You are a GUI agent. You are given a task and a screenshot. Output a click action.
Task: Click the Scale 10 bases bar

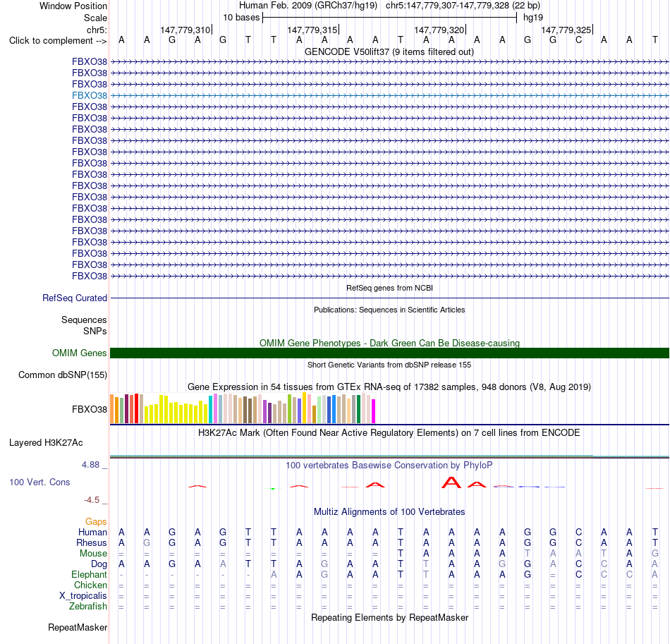390,18
